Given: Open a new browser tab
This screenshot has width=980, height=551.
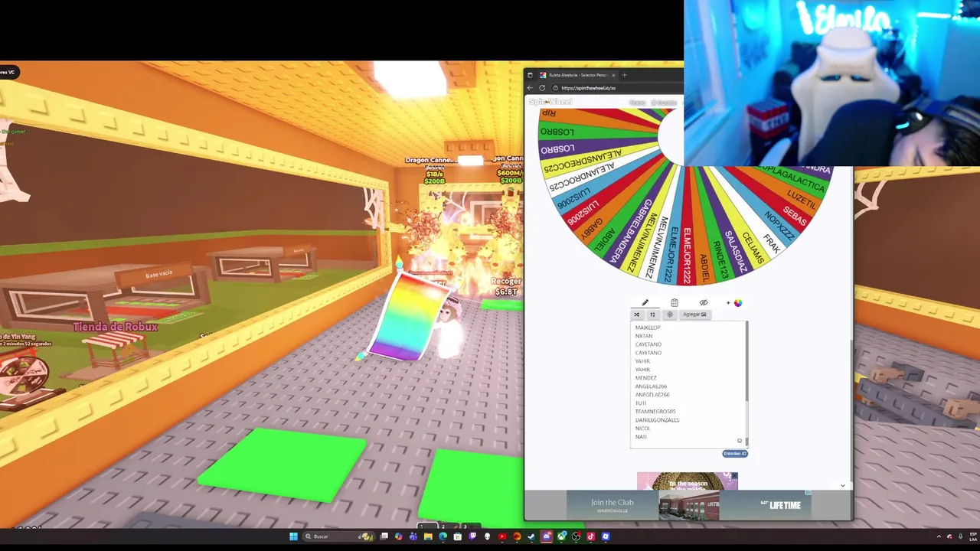Looking at the screenshot, I should coord(624,75).
